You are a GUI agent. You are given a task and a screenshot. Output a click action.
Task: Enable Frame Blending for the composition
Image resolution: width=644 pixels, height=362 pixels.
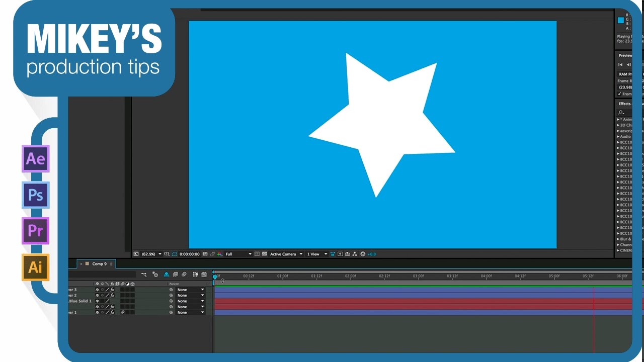(175, 275)
